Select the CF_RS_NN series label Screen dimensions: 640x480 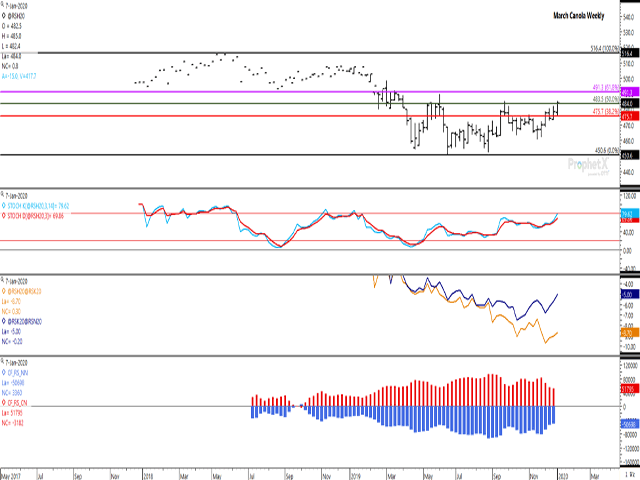pos(18,372)
